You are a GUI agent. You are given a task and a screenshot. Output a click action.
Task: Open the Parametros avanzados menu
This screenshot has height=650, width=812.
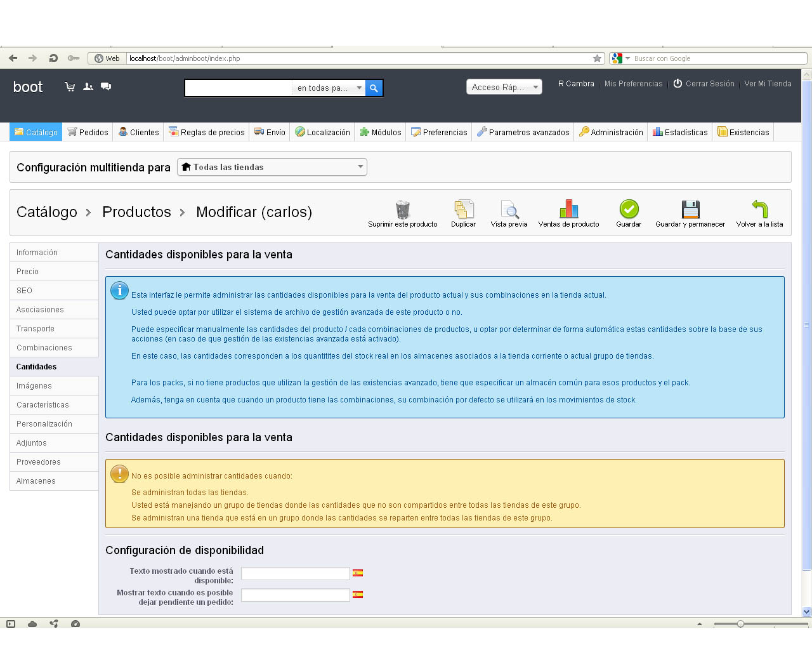[x=523, y=132]
